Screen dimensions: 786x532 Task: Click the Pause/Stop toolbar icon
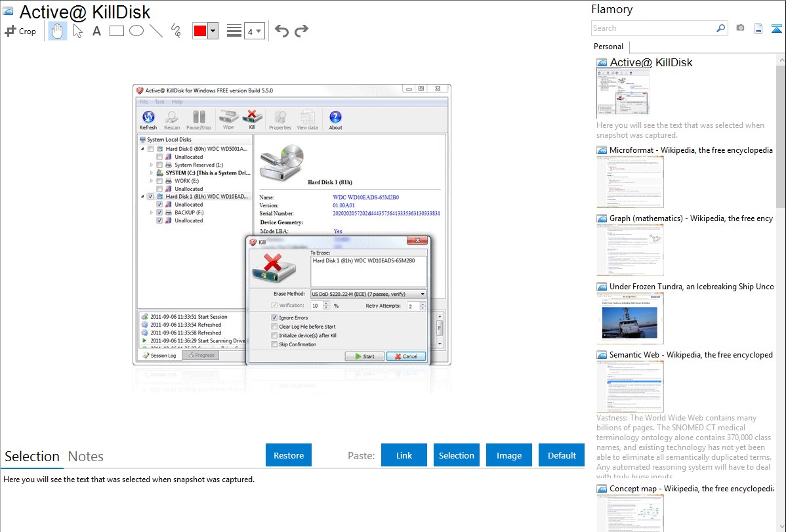click(x=199, y=120)
